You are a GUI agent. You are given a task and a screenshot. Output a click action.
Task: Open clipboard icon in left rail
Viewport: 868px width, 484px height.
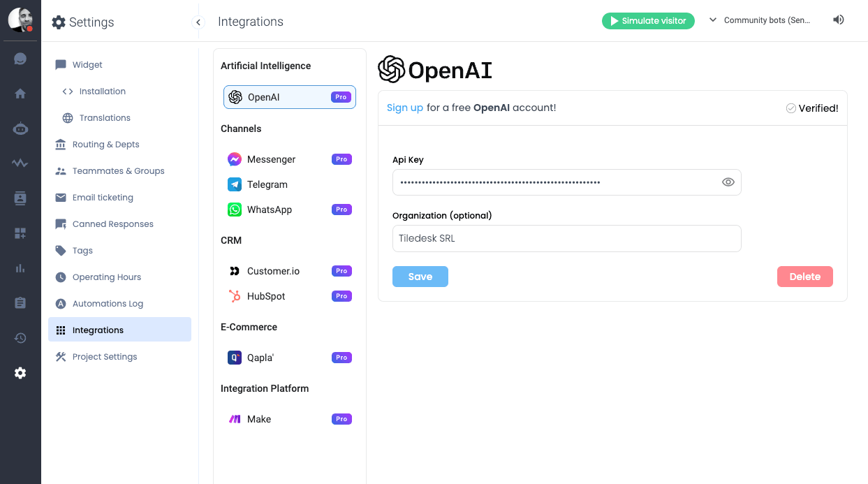[x=20, y=303]
